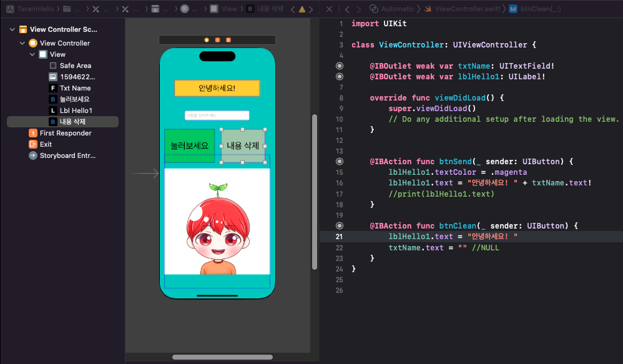Select Lbl Hello1 label in outline
The width and height of the screenshot is (623, 364).
pyautogui.click(x=63, y=111)
